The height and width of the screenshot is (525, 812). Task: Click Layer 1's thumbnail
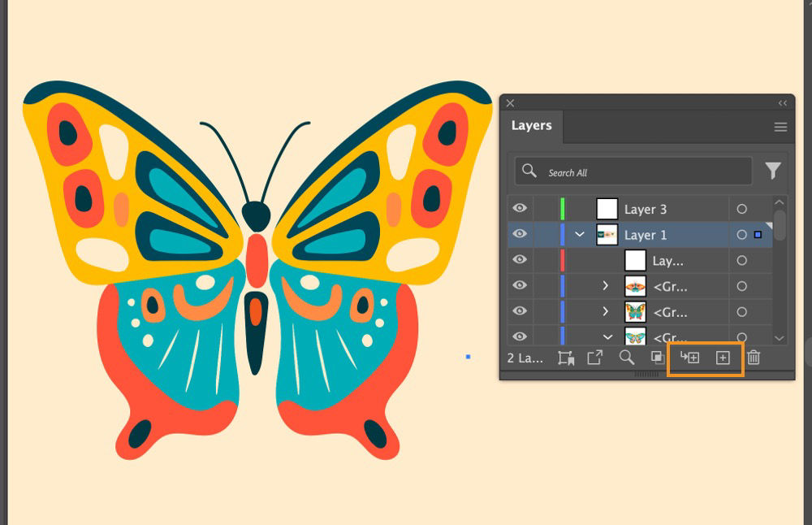pyautogui.click(x=605, y=235)
